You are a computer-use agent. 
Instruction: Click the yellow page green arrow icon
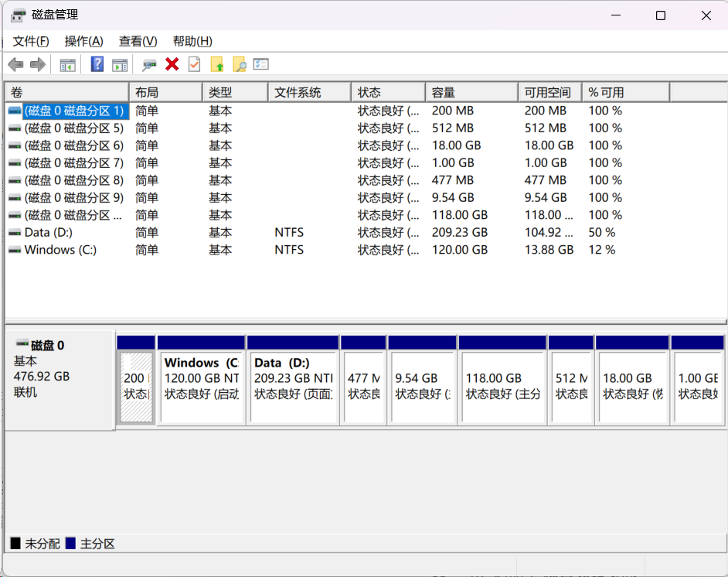pyautogui.click(x=217, y=65)
